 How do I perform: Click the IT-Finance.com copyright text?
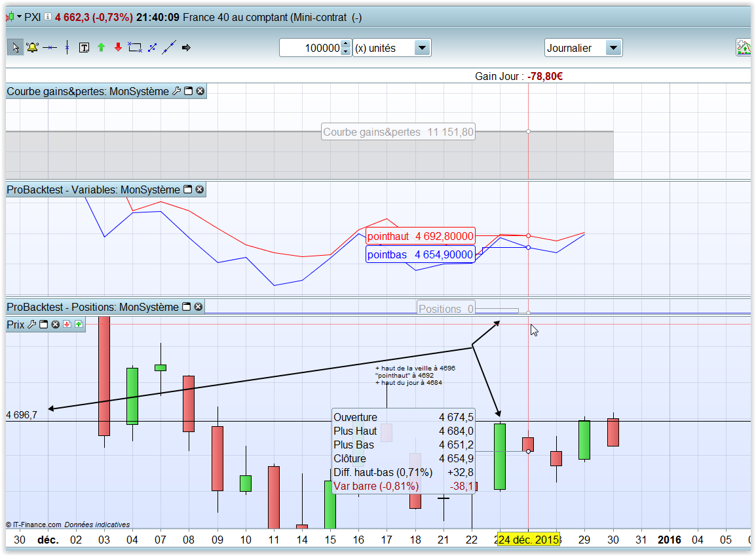[x=34, y=525]
